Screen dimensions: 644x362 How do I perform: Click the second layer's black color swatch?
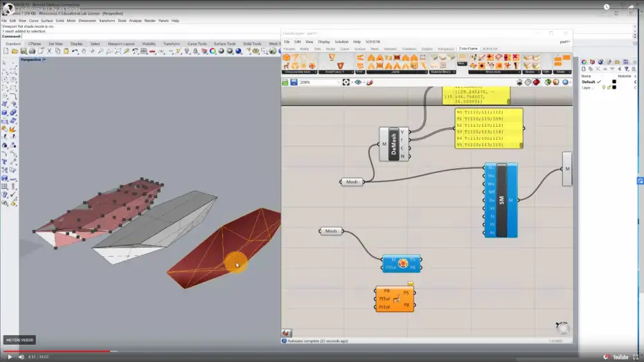(614, 87)
